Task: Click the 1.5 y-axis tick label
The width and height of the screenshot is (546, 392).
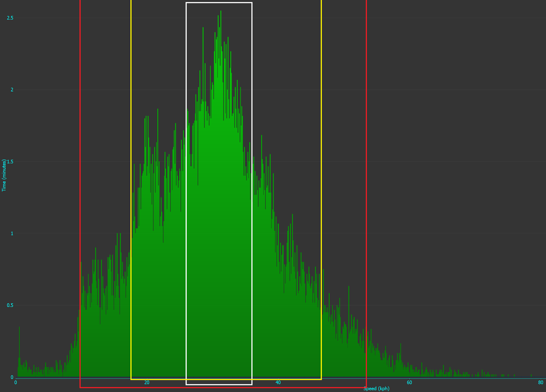Action: click(10, 162)
